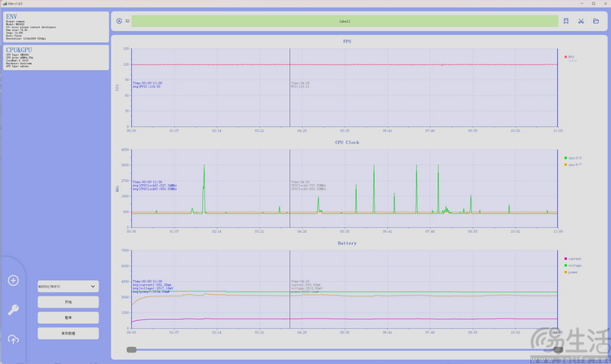The image size is (611, 364).
Task: Toggle the FPS legend series
Action: pyautogui.click(x=569, y=57)
